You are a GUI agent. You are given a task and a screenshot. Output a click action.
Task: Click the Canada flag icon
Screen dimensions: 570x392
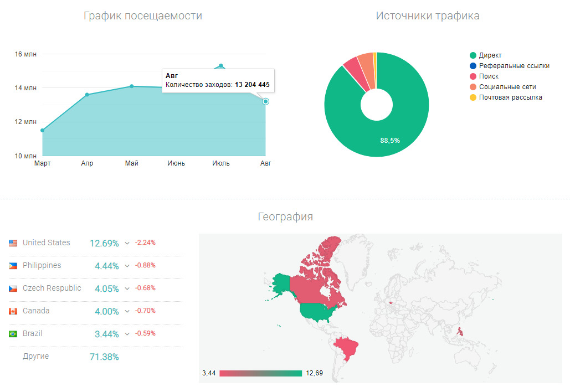pyautogui.click(x=13, y=311)
